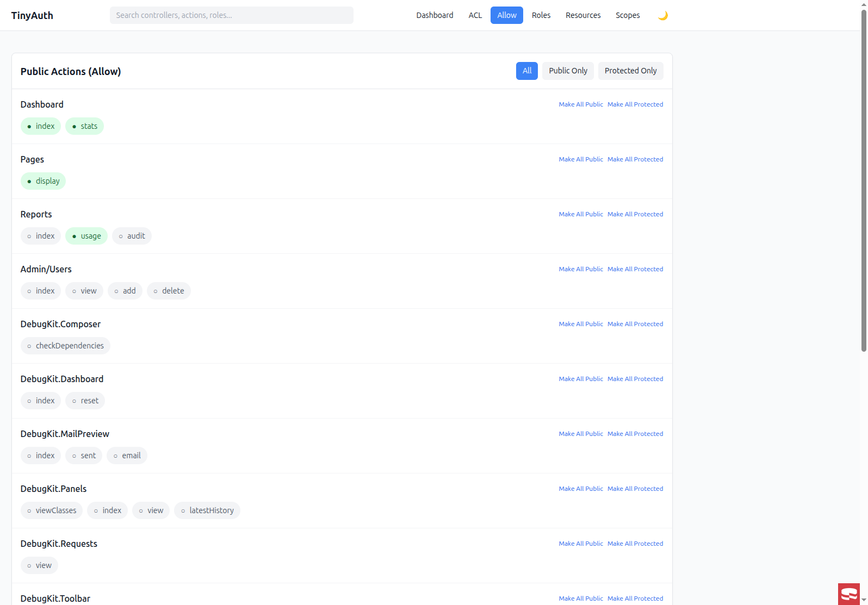Make All Protected for Dashboard
This screenshot has height=605, width=868.
click(635, 104)
